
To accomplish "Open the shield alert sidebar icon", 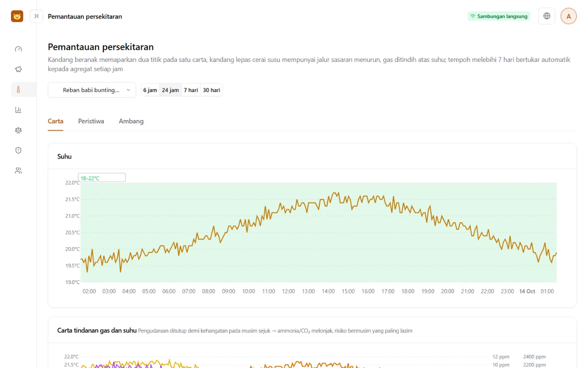I will tap(18, 150).
